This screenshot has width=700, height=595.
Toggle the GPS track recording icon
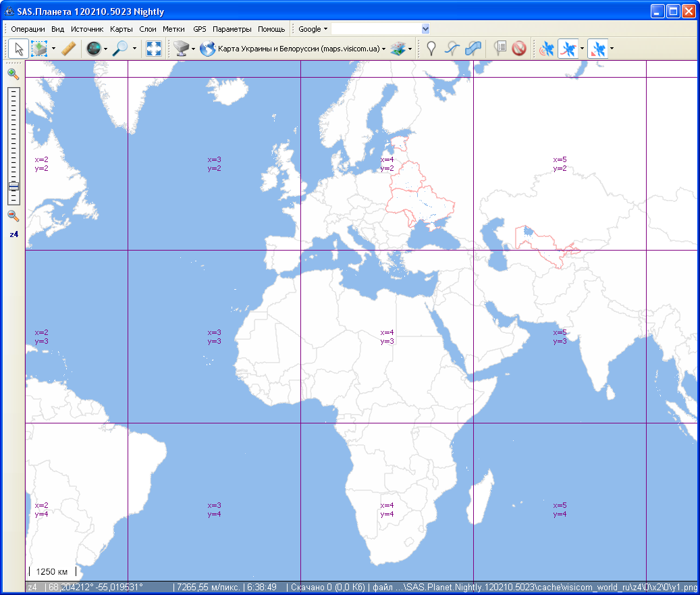click(568, 49)
